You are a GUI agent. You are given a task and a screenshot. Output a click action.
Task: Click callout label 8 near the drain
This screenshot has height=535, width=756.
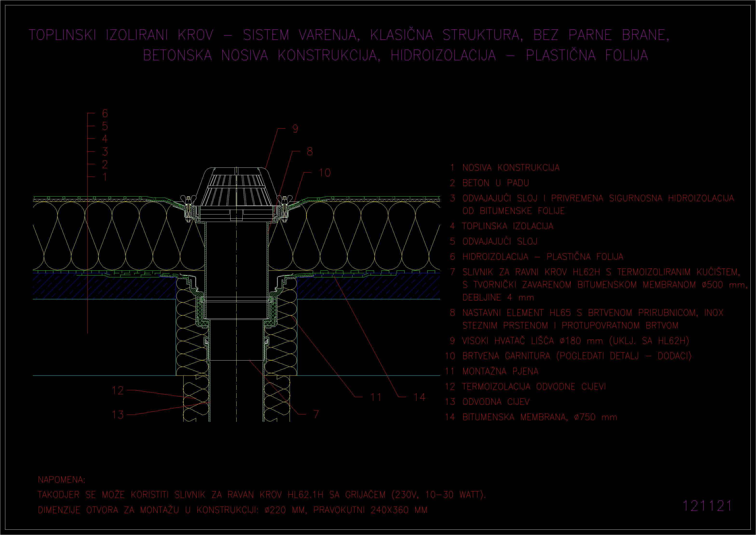310,152
